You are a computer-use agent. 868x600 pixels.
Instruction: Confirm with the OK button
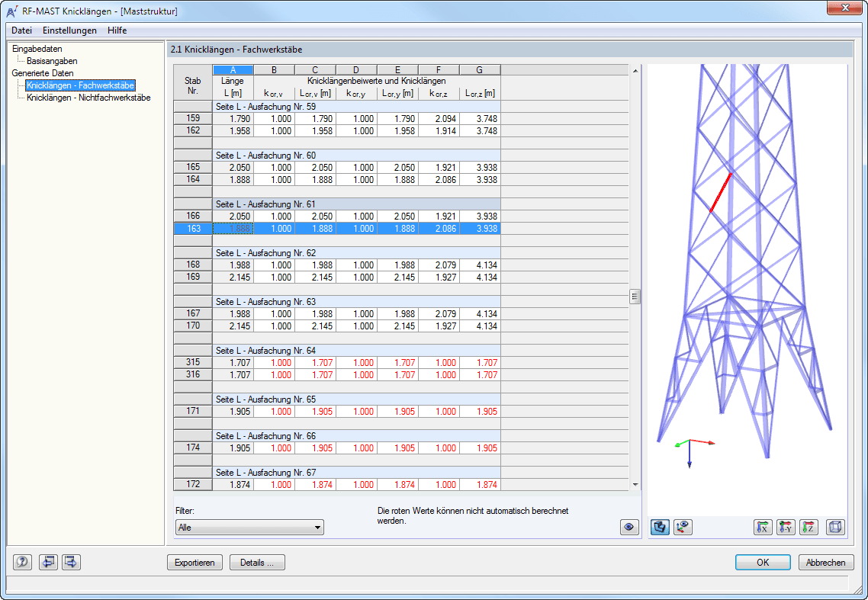pyautogui.click(x=763, y=563)
